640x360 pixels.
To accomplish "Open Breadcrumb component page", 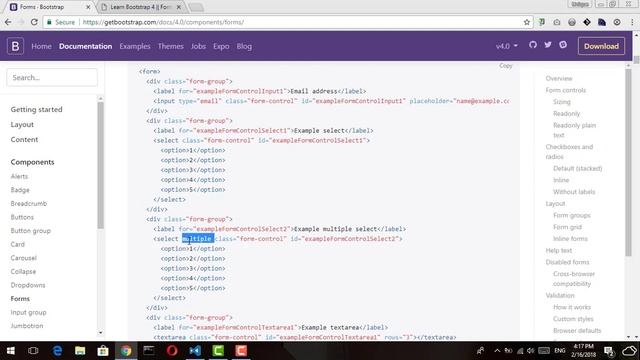I will pos(29,203).
